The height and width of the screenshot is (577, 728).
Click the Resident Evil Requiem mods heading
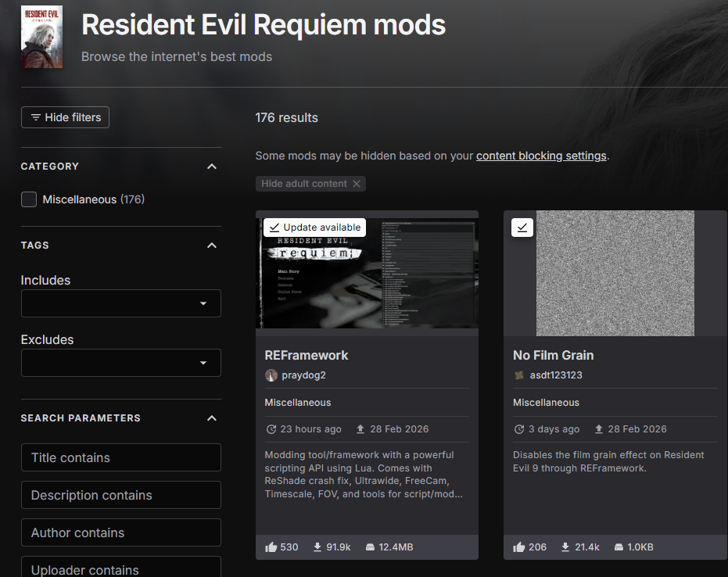[264, 25]
